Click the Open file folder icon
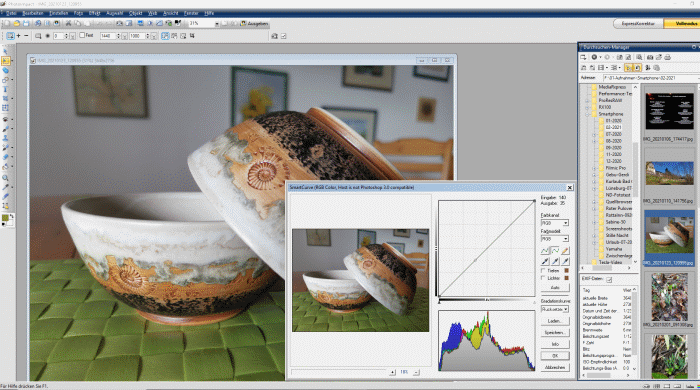Screen dimensions: 700x390 [x=17, y=23]
